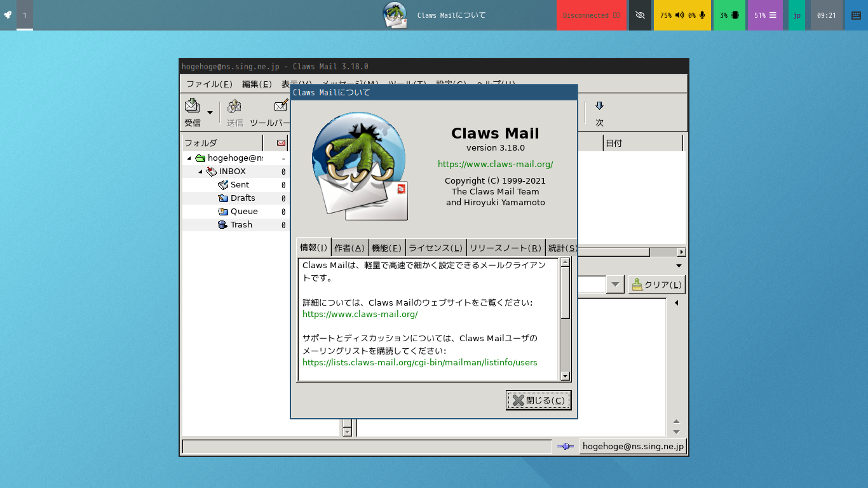
Task: Click the online/offline plug icon in status bar
Action: (566, 447)
